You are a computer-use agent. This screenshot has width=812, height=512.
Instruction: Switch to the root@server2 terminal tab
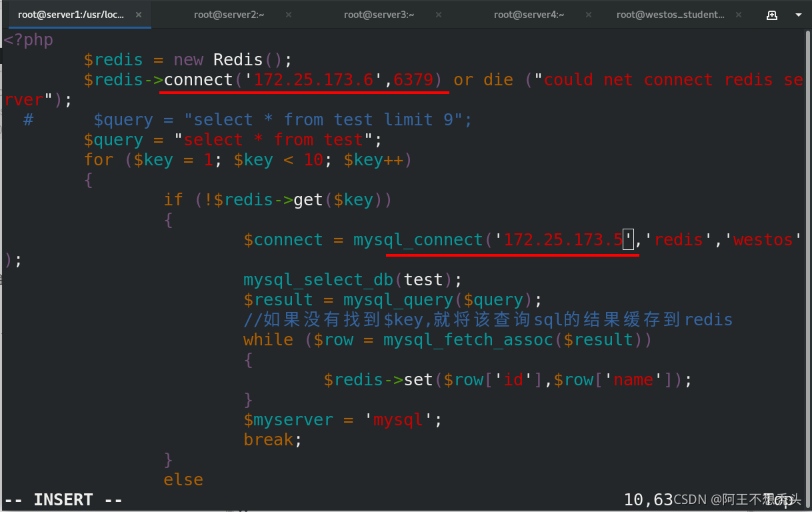(x=229, y=14)
